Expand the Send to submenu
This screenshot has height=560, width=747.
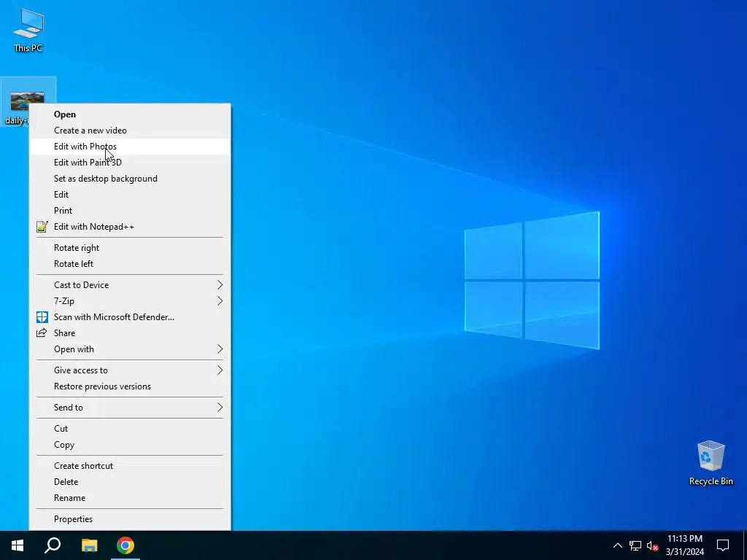[130, 408]
